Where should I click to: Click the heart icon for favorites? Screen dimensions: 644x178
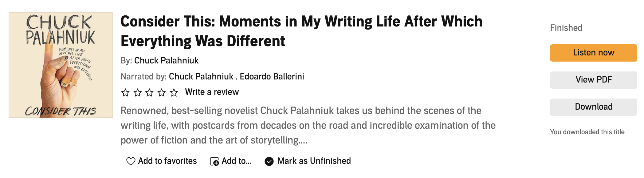(x=131, y=161)
